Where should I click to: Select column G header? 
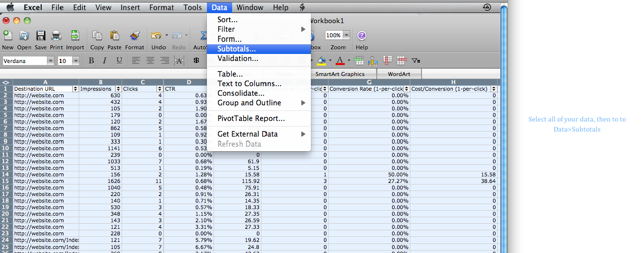pos(369,82)
